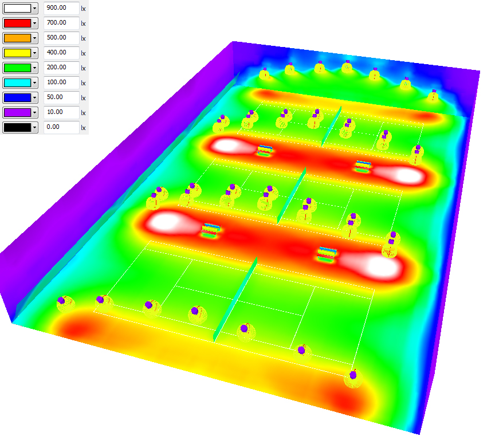The width and height of the screenshot is (499, 448).
Task: Click the red color swatch for 700 lx
Action: click(17, 23)
